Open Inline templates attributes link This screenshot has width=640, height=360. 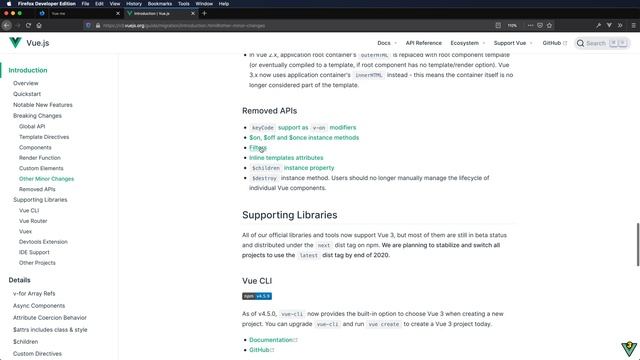click(x=286, y=158)
